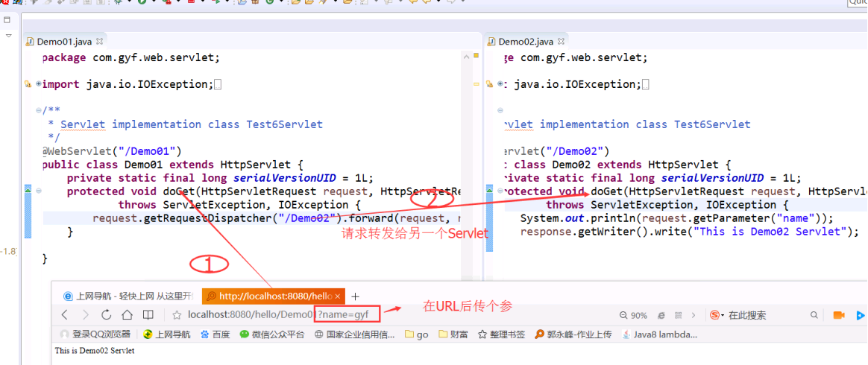Click the 整理书签 bookmark button
The height and width of the screenshot is (365, 868).
(502, 334)
